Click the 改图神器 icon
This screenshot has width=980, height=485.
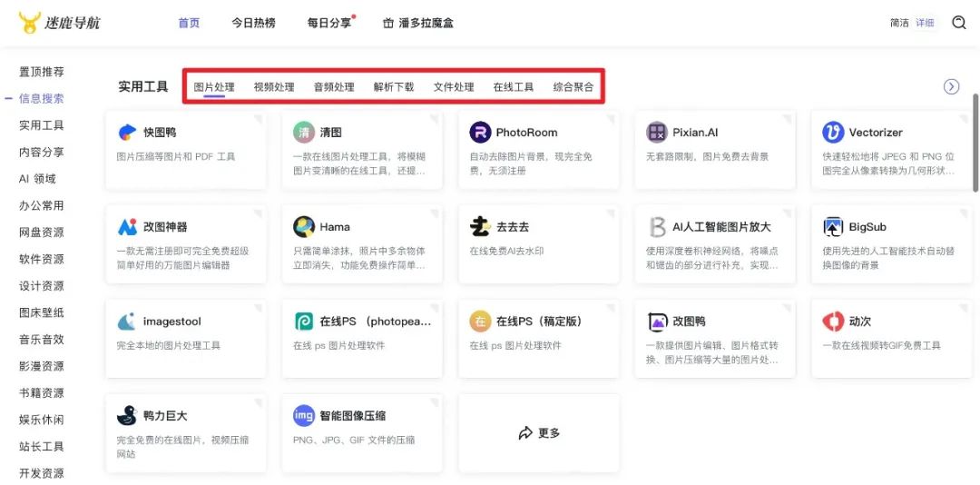point(127,227)
